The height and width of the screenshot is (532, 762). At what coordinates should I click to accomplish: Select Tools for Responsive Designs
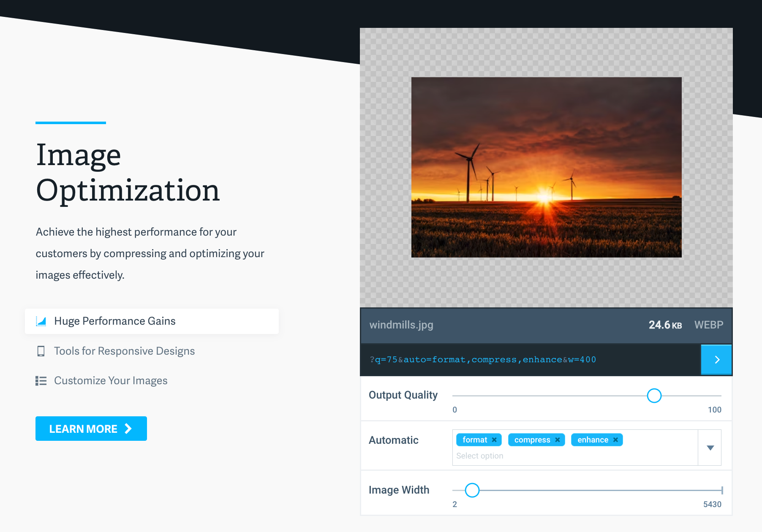click(124, 351)
